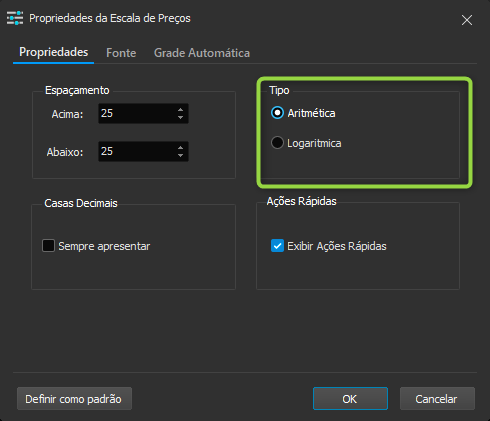Click into the Acima input field
This screenshot has height=421, width=490.
(137, 113)
